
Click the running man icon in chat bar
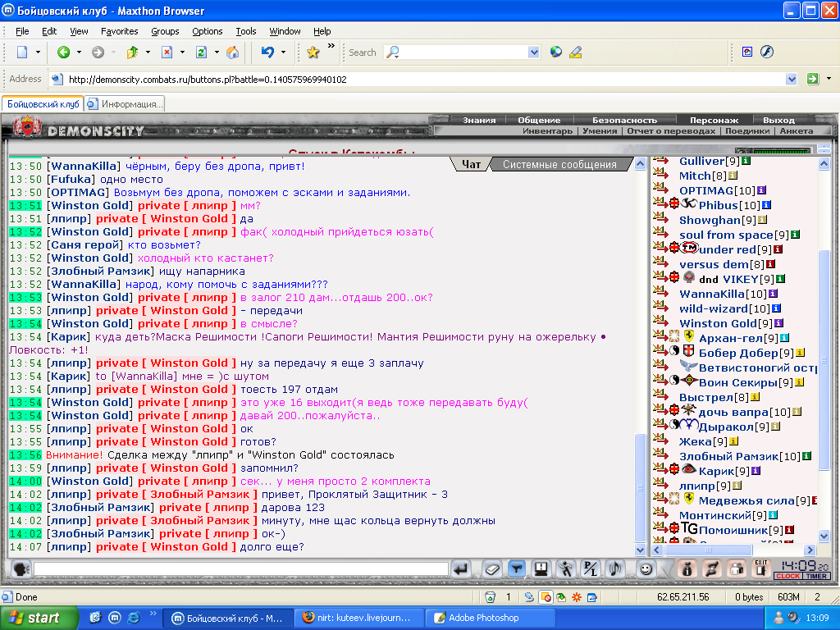point(566,569)
